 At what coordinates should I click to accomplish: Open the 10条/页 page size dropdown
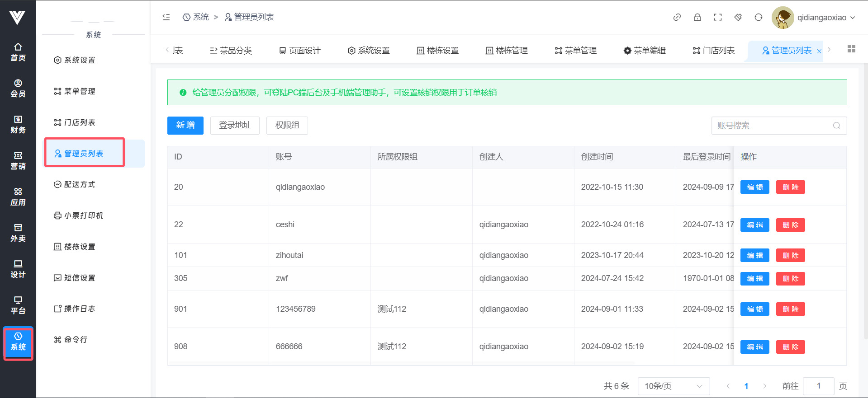[673, 386]
